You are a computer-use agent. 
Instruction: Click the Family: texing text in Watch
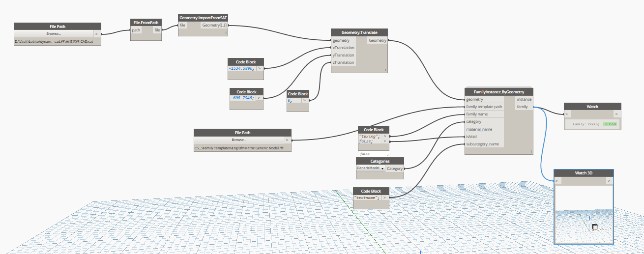586,124
